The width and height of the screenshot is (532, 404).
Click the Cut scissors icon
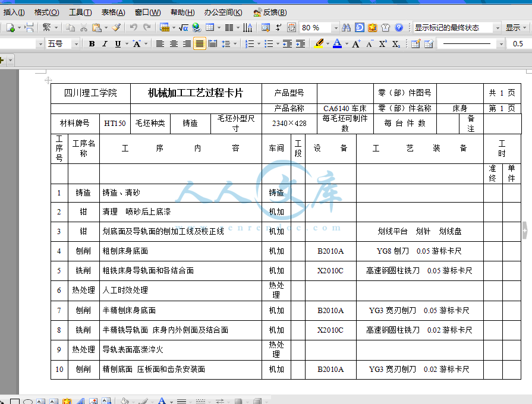click(x=84, y=27)
